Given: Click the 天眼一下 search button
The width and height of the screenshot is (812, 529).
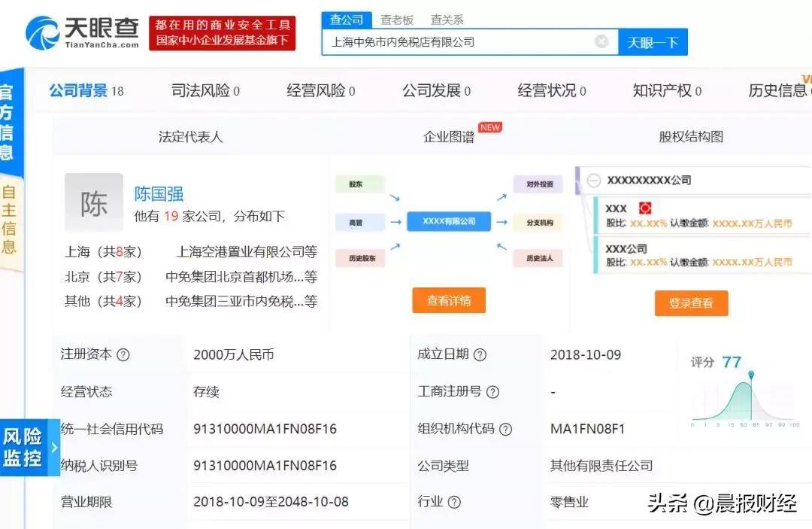Looking at the screenshot, I should pyautogui.click(x=653, y=41).
